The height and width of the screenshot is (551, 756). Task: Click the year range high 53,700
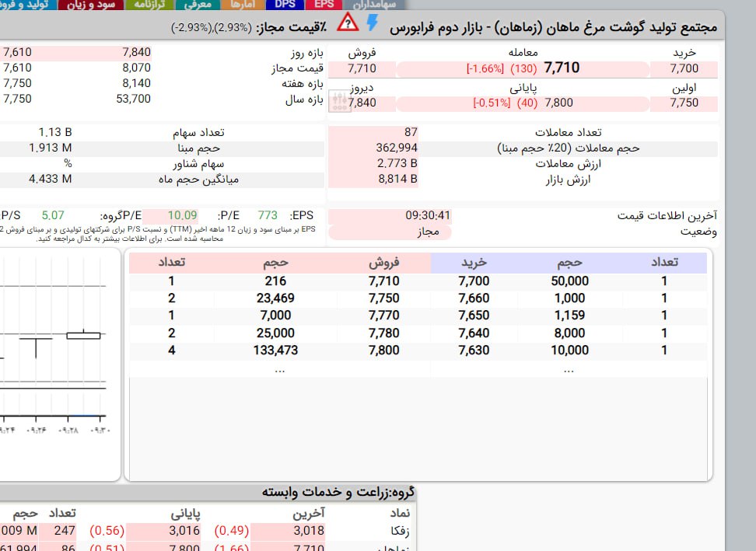[x=134, y=99]
